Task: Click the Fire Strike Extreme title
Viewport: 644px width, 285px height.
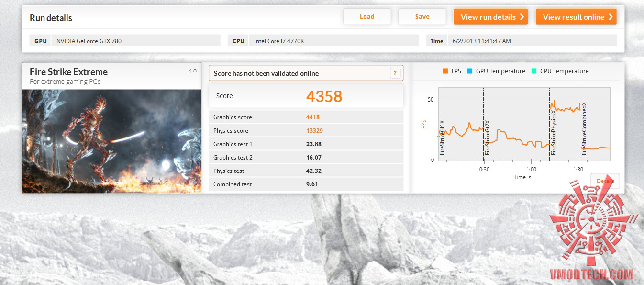Action: pyautogui.click(x=68, y=72)
